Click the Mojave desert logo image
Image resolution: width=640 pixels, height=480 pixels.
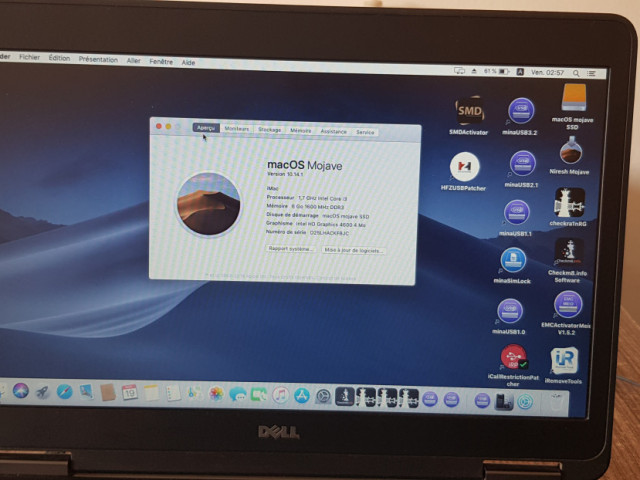coord(209,204)
